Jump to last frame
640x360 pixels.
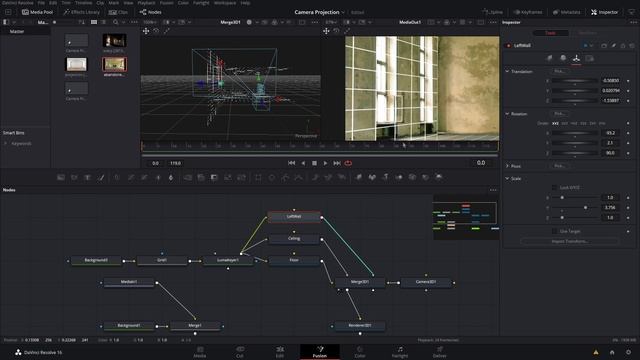coord(337,163)
